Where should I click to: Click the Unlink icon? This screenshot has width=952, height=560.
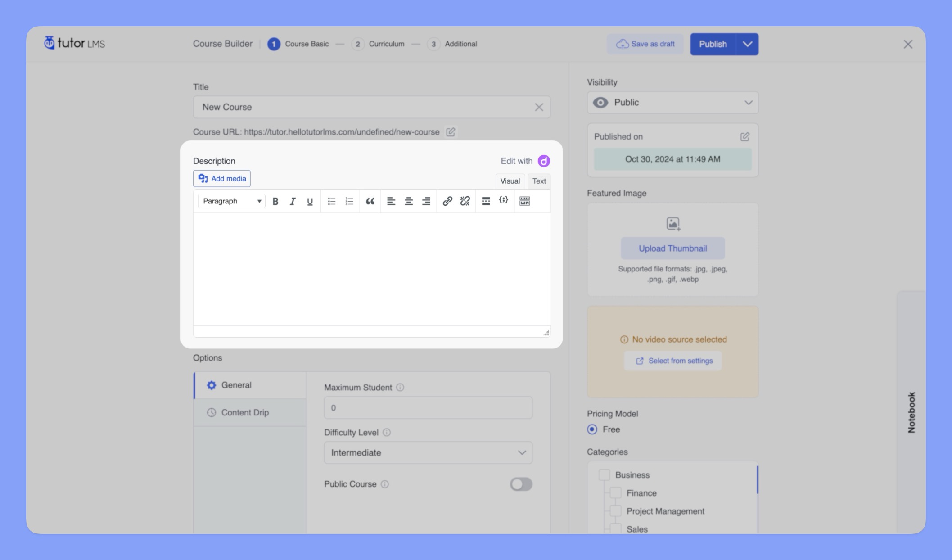tap(465, 200)
